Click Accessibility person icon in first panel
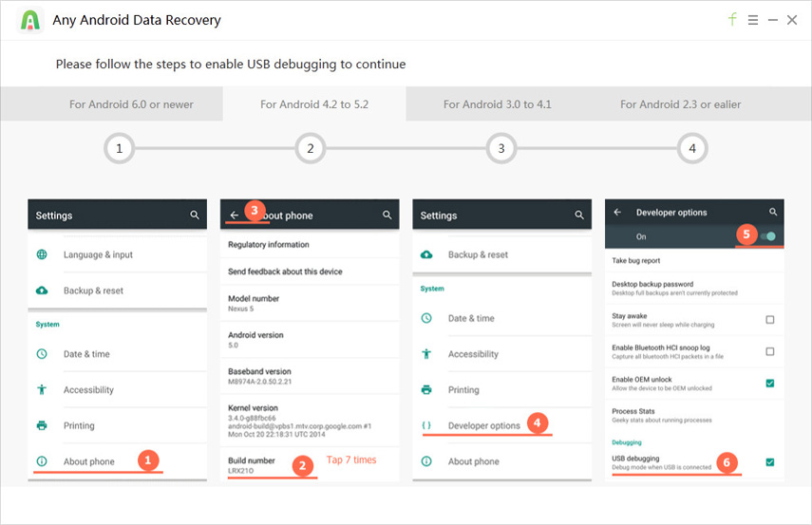Screen dimensions: 812x525 42,390
